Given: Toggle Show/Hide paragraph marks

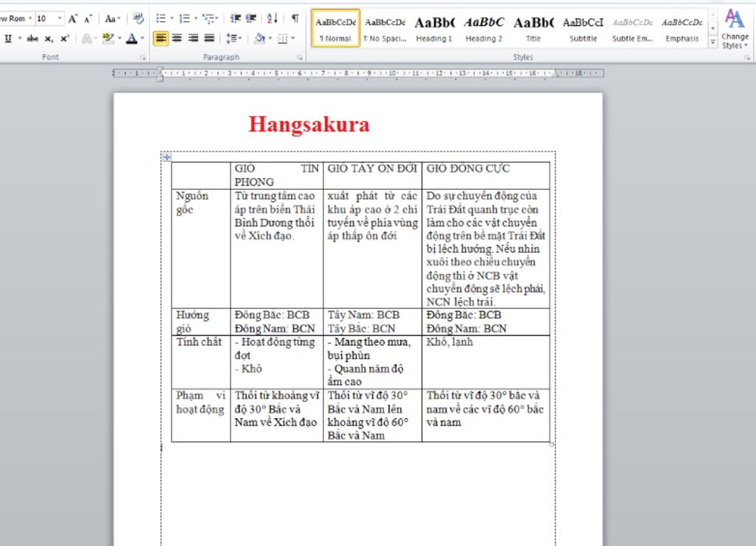Looking at the screenshot, I should point(295,18).
